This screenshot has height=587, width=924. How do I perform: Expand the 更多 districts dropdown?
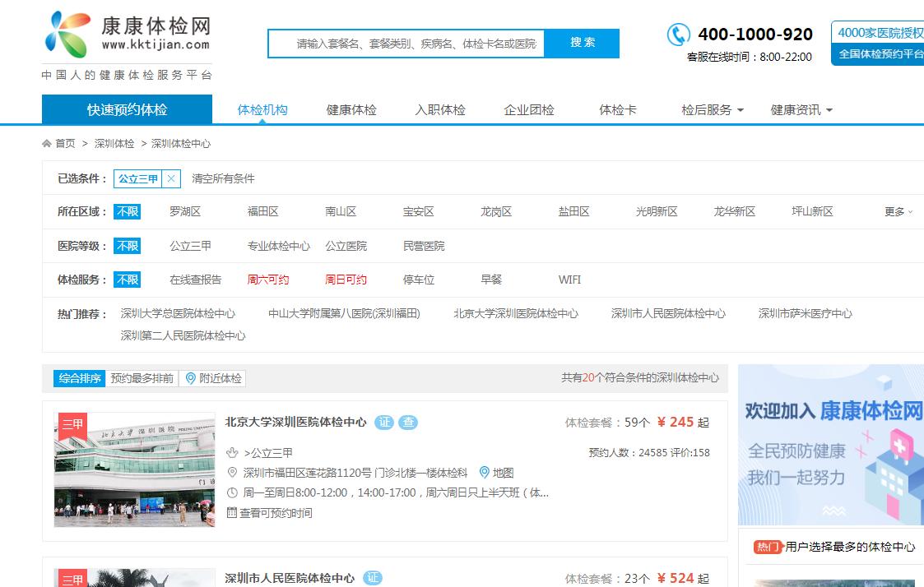pos(896,211)
